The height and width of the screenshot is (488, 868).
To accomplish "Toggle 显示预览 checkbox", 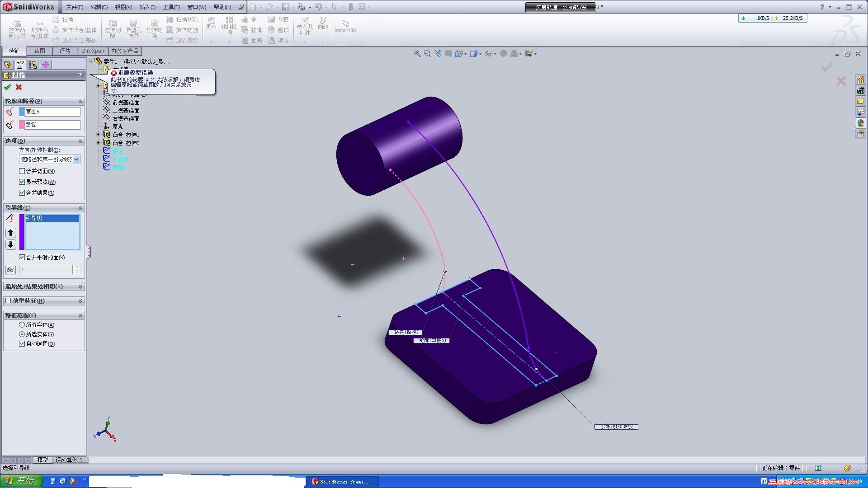I will coord(22,182).
